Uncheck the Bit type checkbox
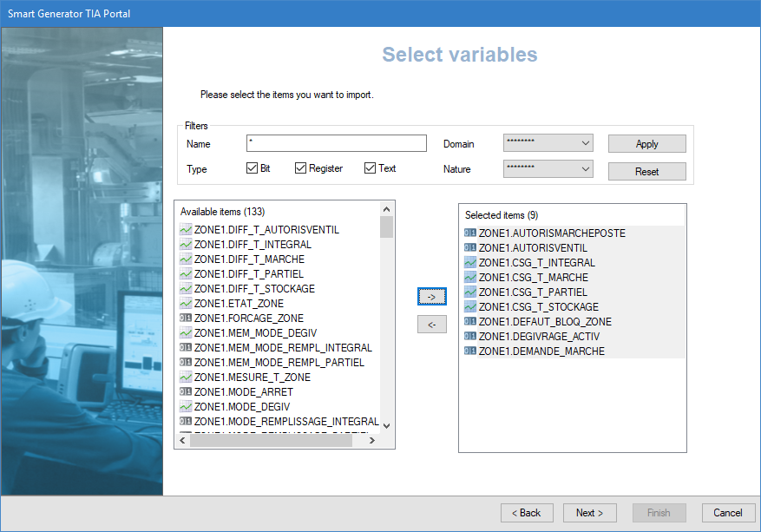Image resolution: width=761 pixels, height=532 pixels. pos(253,168)
